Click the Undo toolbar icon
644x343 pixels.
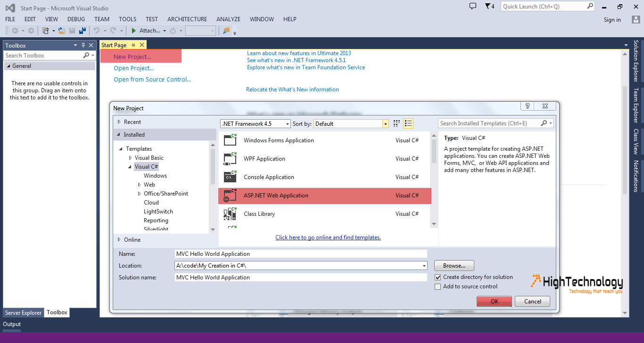click(x=97, y=31)
